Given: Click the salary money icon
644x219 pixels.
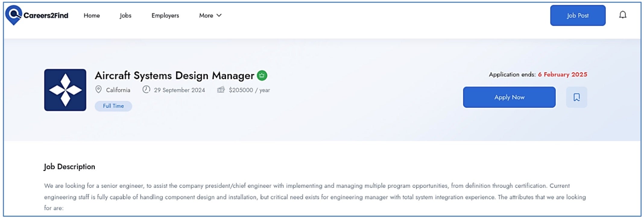Looking at the screenshot, I should pos(221,90).
